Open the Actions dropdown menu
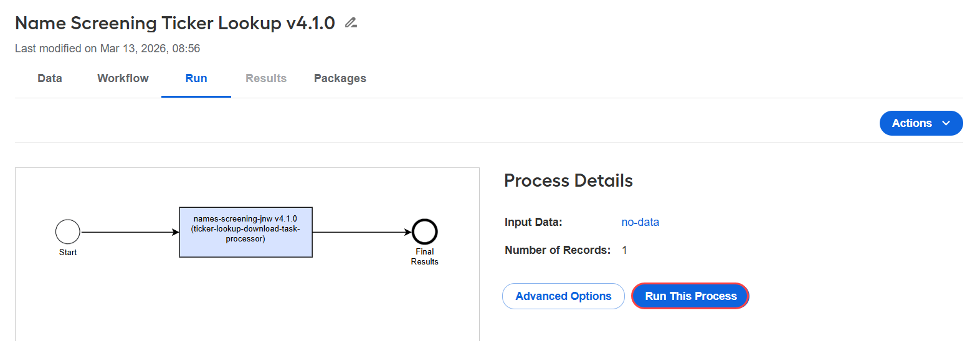This screenshot has width=980, height=341. (x=921, y=123)
